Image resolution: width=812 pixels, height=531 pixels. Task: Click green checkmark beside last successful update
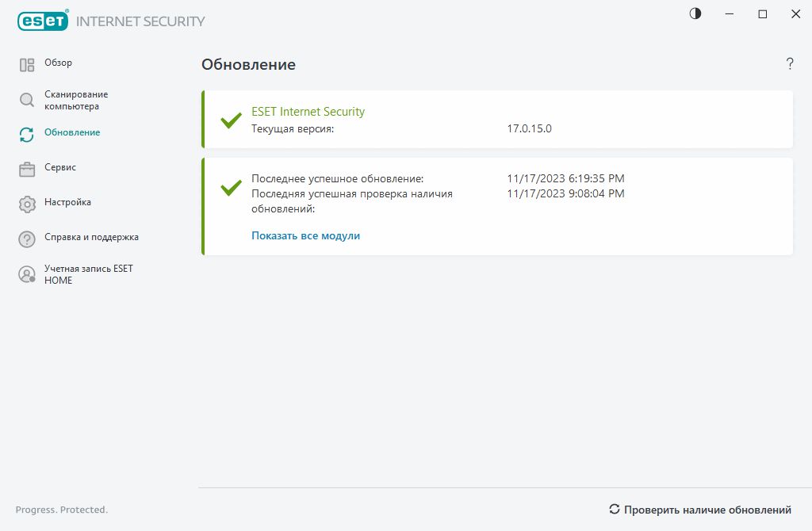[231, 188]
